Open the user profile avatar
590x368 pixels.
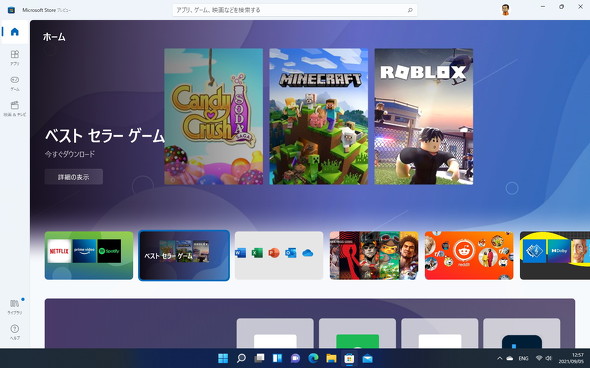(x=505, y=10)
